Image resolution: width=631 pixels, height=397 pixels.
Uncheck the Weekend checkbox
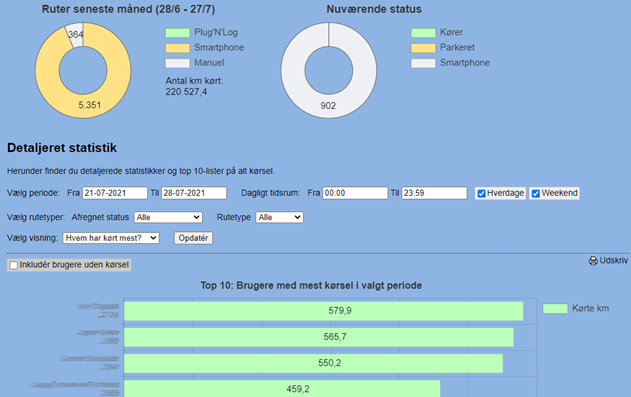point(536,193)
